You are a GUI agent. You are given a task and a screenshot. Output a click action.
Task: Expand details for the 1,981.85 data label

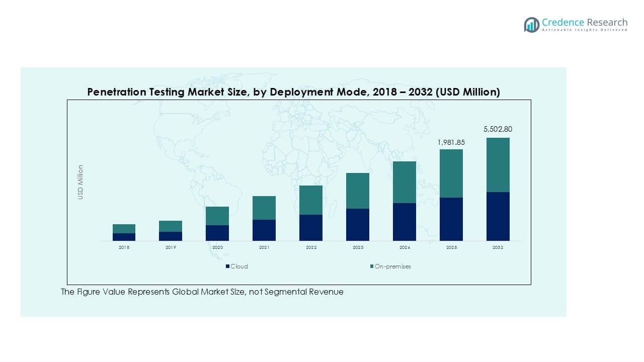point(451,142)
